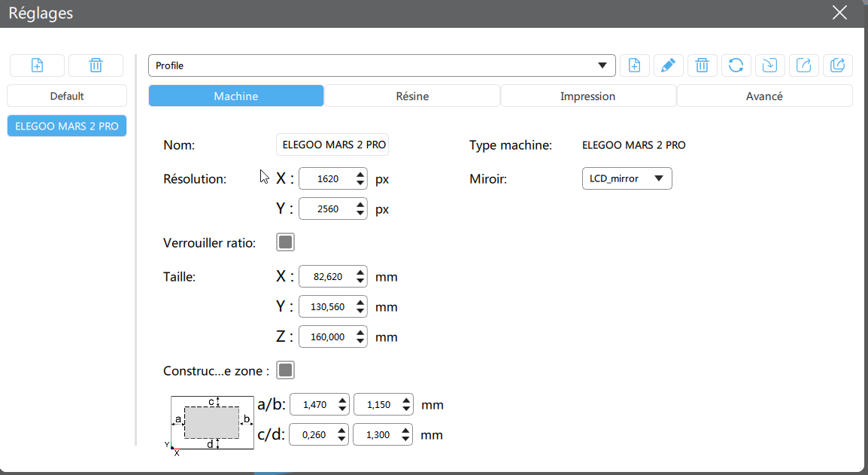Export all profiles with the stacked-page arrow icon
Viewport: 868px width, 475px height.
tap(838, 65)
